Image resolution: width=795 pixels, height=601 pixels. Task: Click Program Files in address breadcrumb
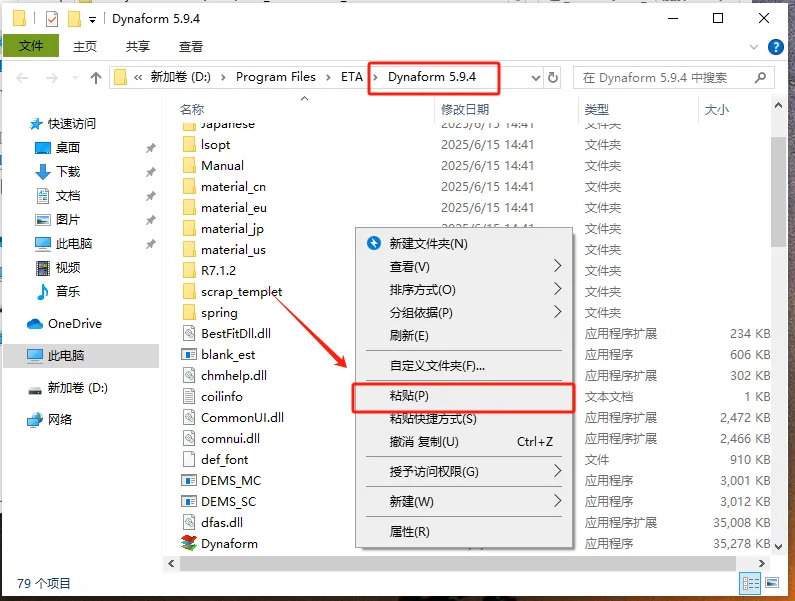pos(275,77)
